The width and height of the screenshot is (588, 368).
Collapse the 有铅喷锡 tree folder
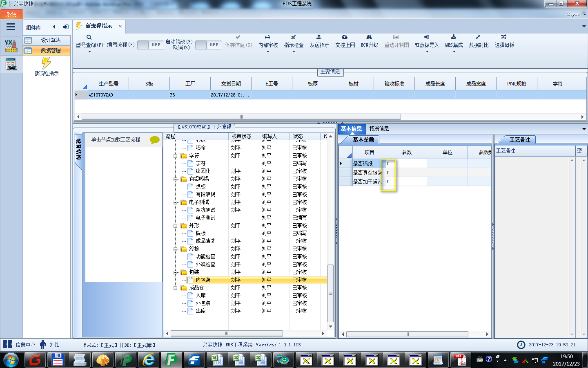[176, 179]
